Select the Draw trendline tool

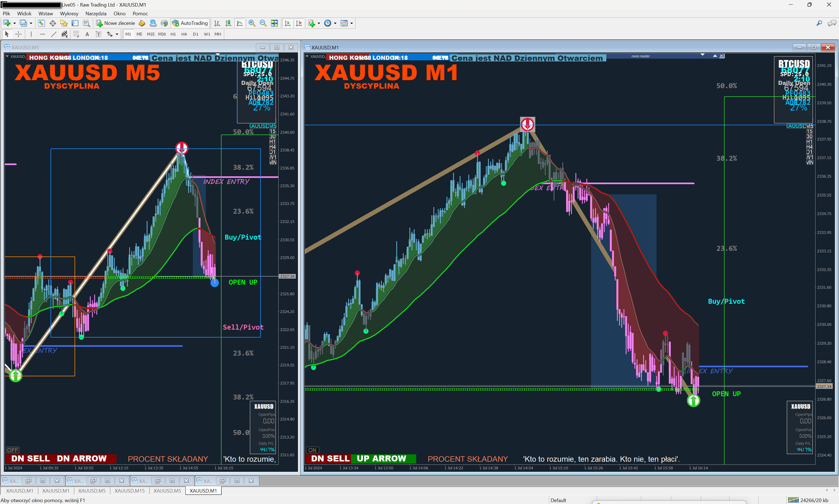(x=53, y=34)
